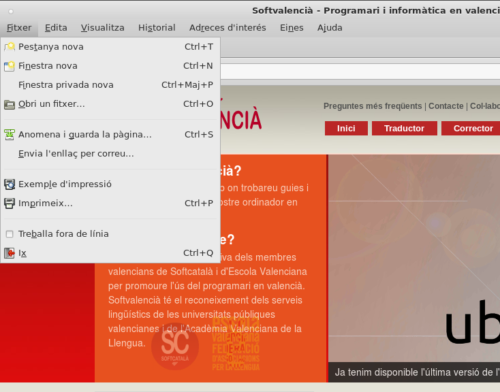Click the Escola Valenciana federation logo

[x=236, y=343]
